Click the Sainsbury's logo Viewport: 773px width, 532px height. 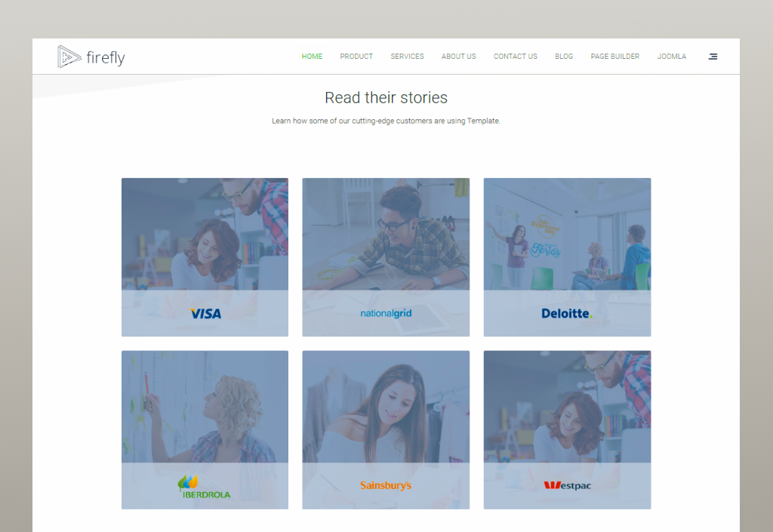click(386, 485)
